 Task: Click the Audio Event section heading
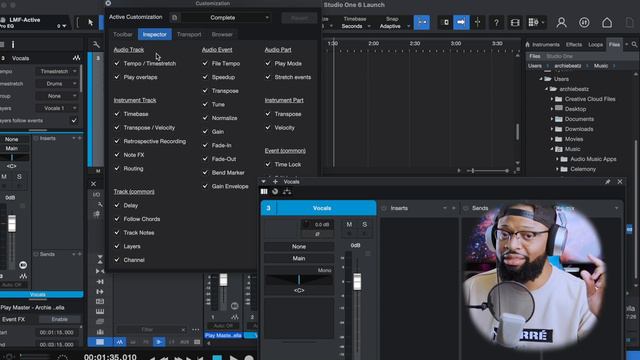pos(217,50)
